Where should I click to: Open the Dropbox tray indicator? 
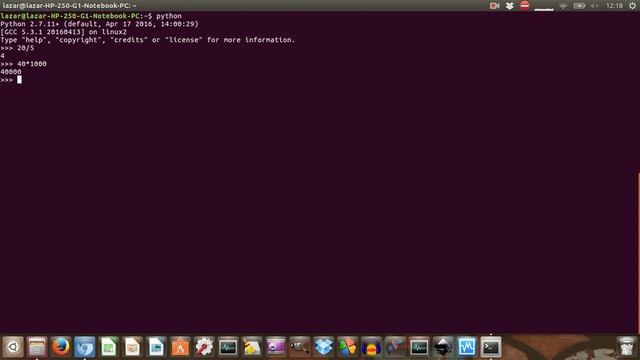pos(509,6)
